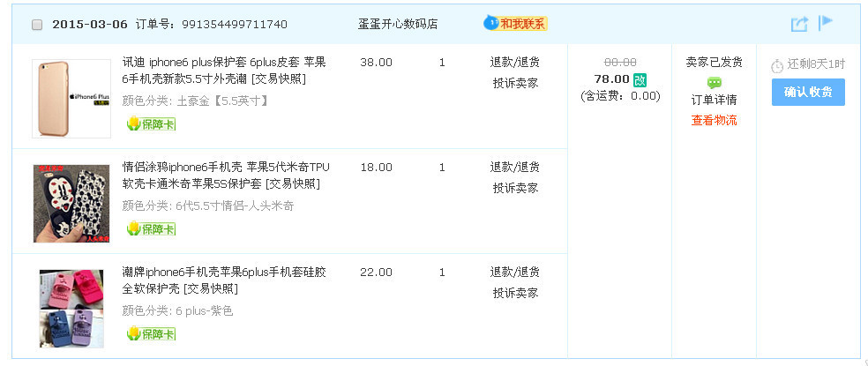Click 退款/退货 for the 讯迪 iPhone6 plus case
Image resolution: width=868 pixels, height=366 pixels.
tap(515, 63)
